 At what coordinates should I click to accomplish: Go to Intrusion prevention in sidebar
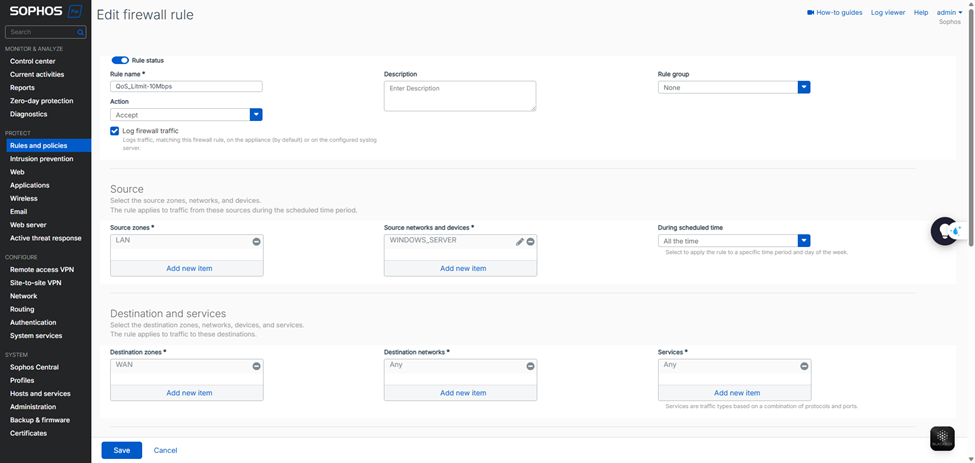point(41,159)
